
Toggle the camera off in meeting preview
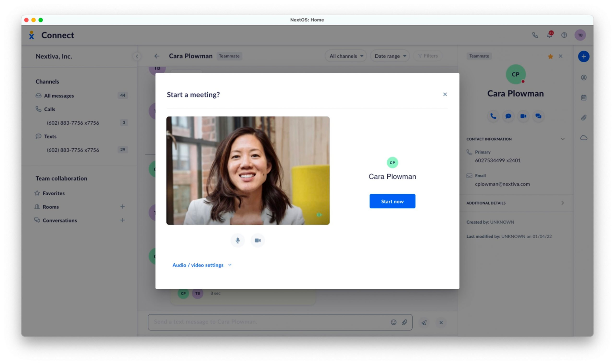258,241
